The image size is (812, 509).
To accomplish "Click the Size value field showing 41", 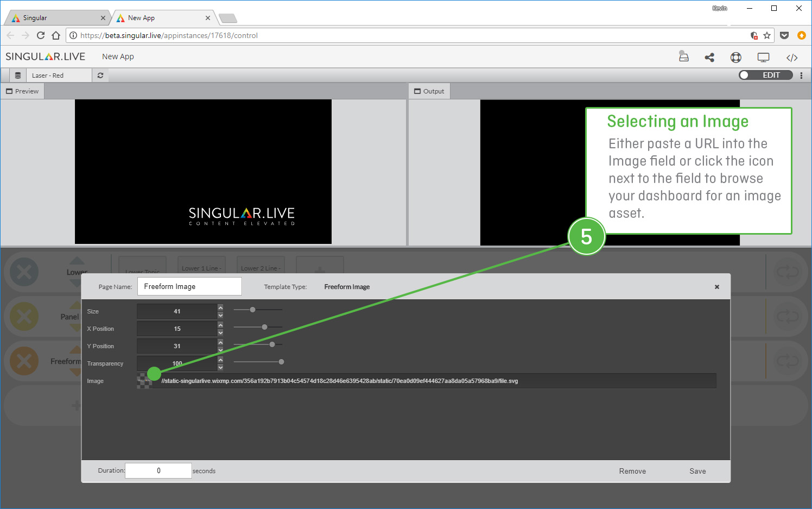I will tap(177, 311).
